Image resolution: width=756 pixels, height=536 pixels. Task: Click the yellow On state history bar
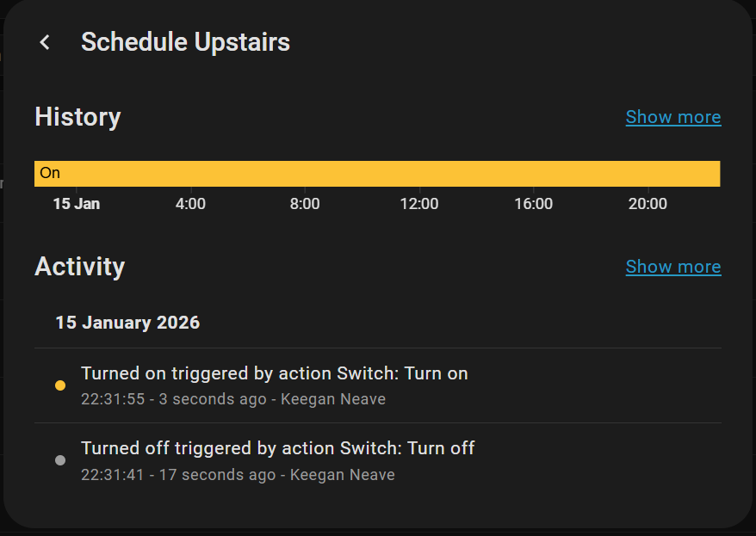coord(377,173)
